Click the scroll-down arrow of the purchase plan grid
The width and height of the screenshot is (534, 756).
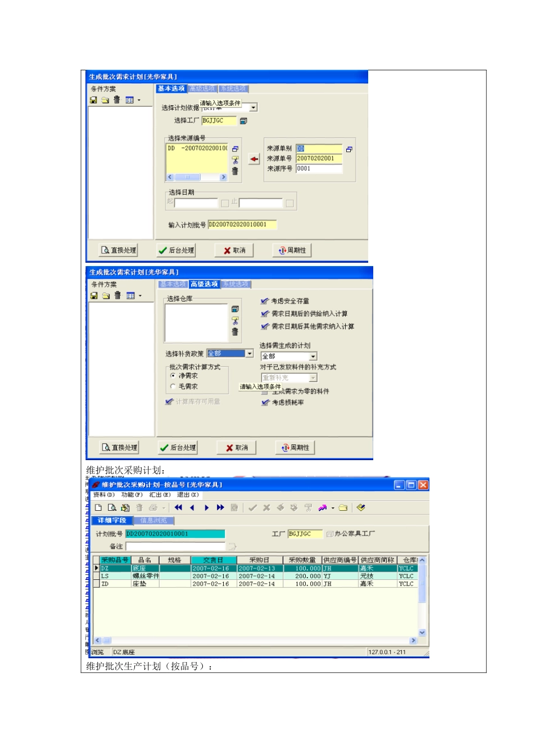[x=422, y=633]
